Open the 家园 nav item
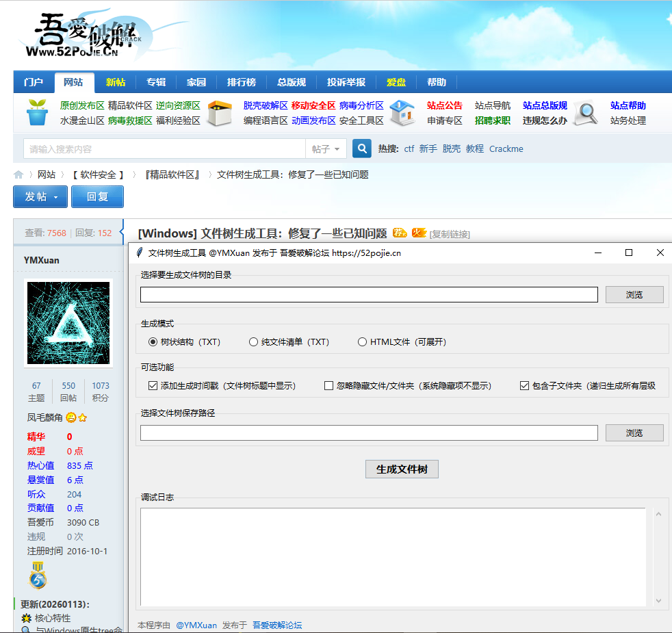 pyautogui.click(x=196, y=82)
